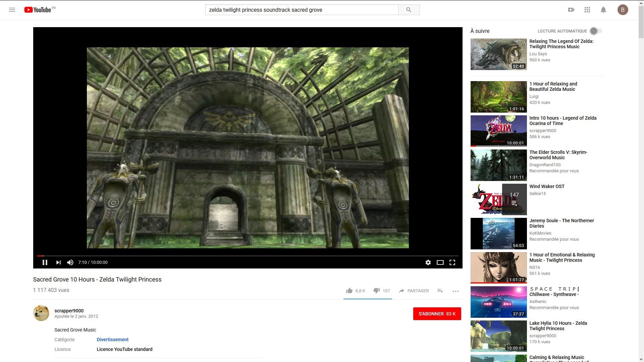Enter full screen mode
Screen dimensions: 644x362
452,262
